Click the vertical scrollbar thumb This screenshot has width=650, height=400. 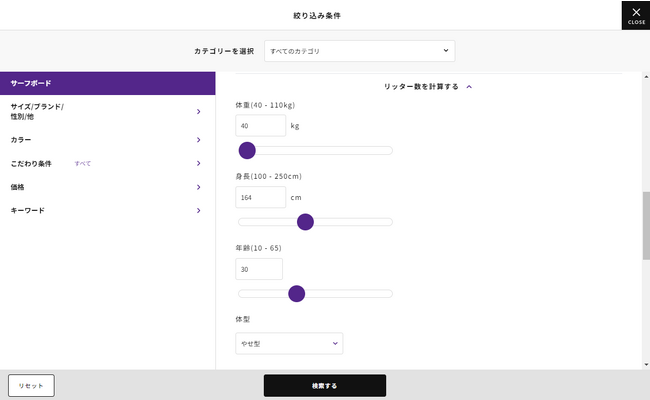tap(645, 225)
